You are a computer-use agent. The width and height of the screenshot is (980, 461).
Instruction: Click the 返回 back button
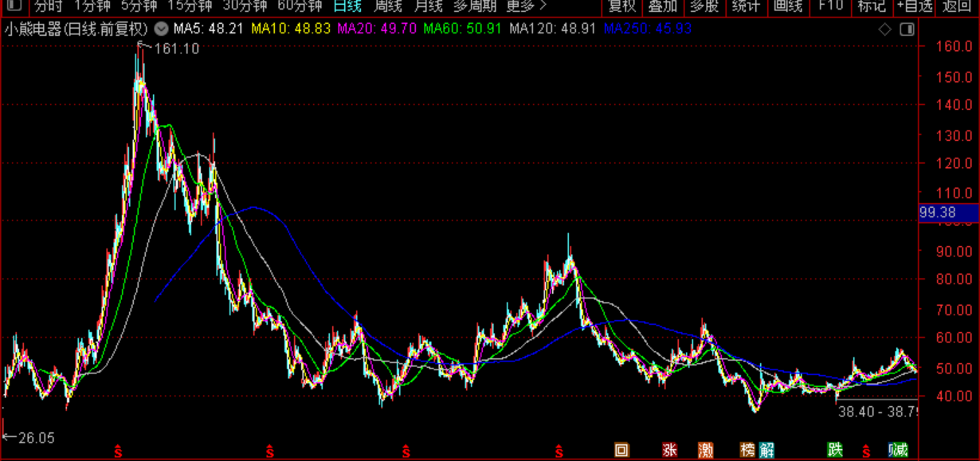(956, 6)
